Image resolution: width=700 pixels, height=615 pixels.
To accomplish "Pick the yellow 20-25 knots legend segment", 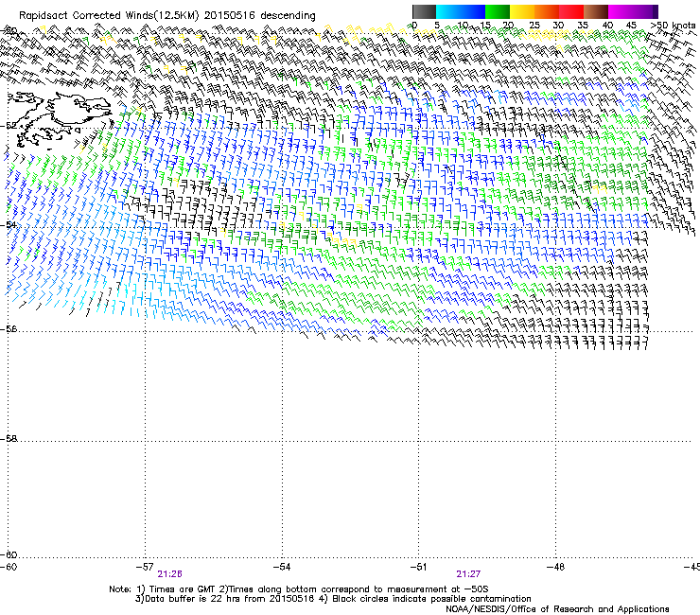I will click(x=522, y=11).
